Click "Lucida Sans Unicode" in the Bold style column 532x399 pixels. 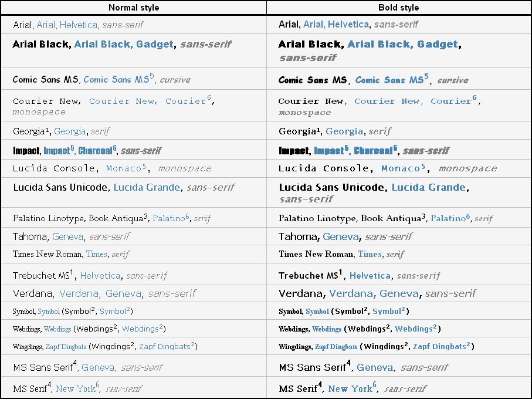click(x=331, y=187)
